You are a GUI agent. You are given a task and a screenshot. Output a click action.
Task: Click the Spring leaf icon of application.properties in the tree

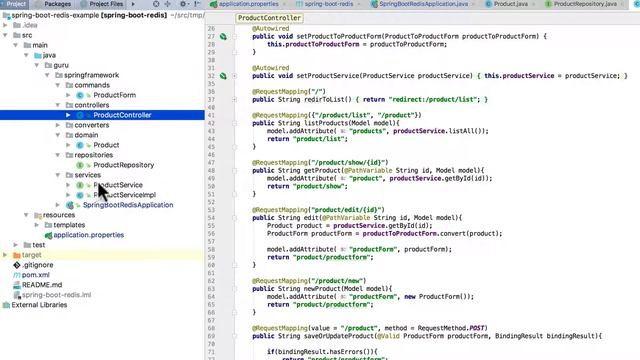(49, 235)
